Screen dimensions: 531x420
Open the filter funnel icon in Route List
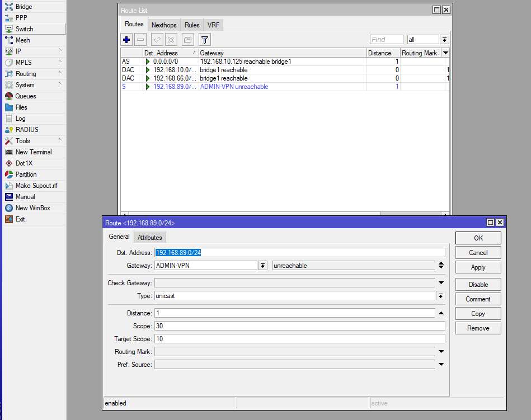[x=205, y=40]
